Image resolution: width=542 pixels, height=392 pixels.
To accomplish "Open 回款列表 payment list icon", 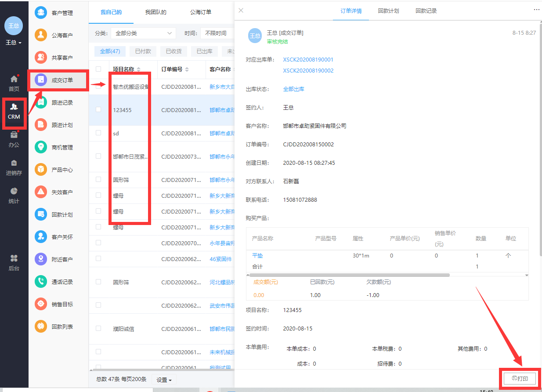I will (x=41, y=327).
